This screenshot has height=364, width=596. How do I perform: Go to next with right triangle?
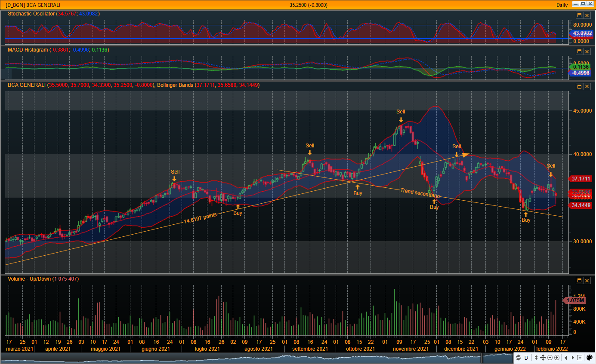[x=573, y=358]
